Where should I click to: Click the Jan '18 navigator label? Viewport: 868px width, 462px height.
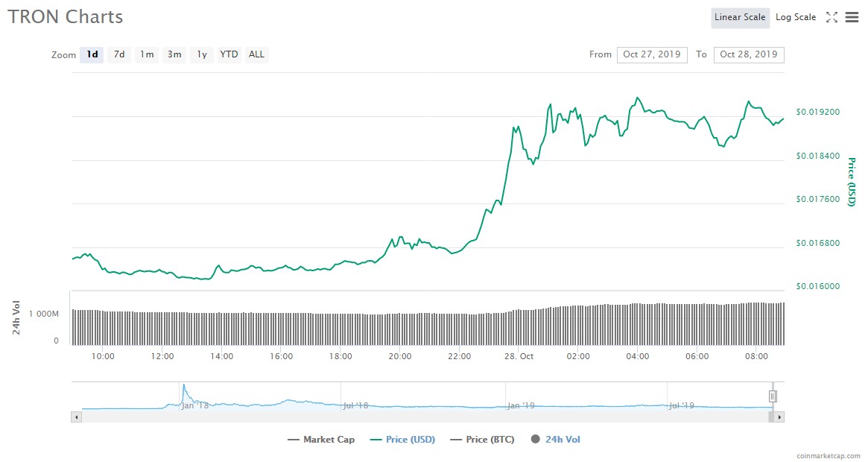point(195,405)
